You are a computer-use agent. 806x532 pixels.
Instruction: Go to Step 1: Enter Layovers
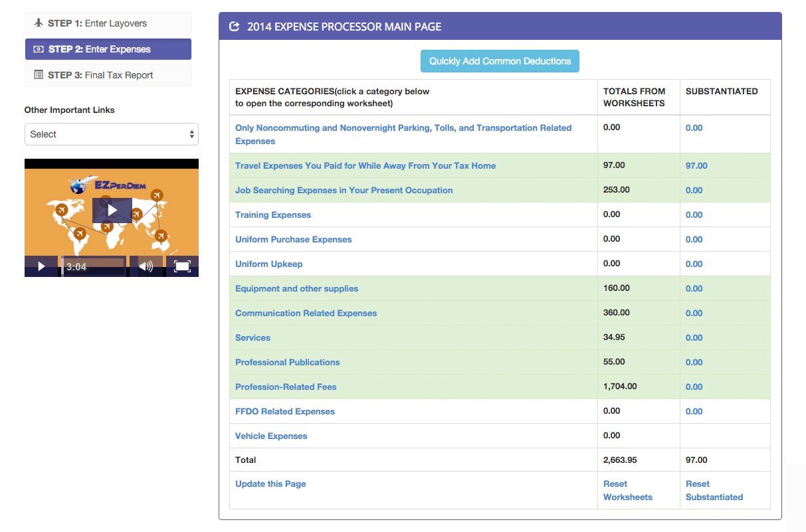point(108,23)
